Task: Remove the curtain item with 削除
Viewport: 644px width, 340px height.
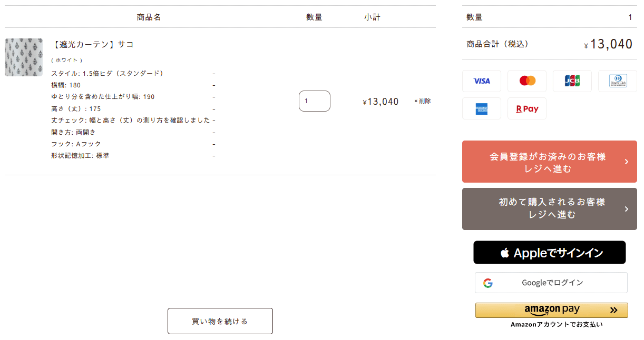Action: pos(423,101)
